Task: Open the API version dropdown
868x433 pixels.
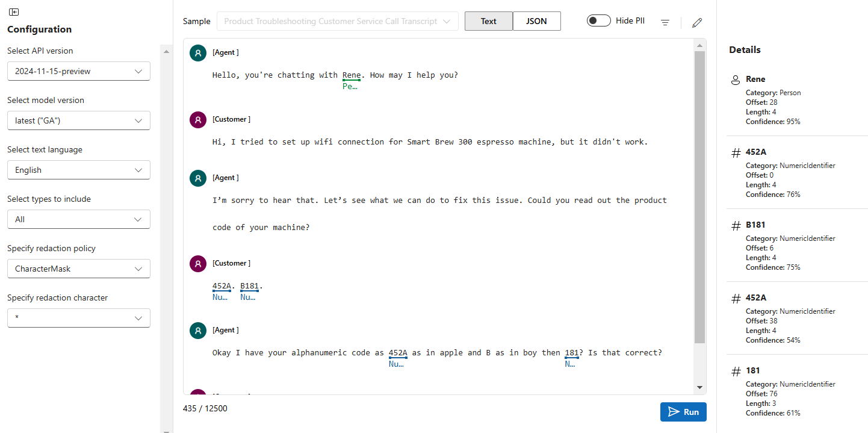Action: (79, 71)
